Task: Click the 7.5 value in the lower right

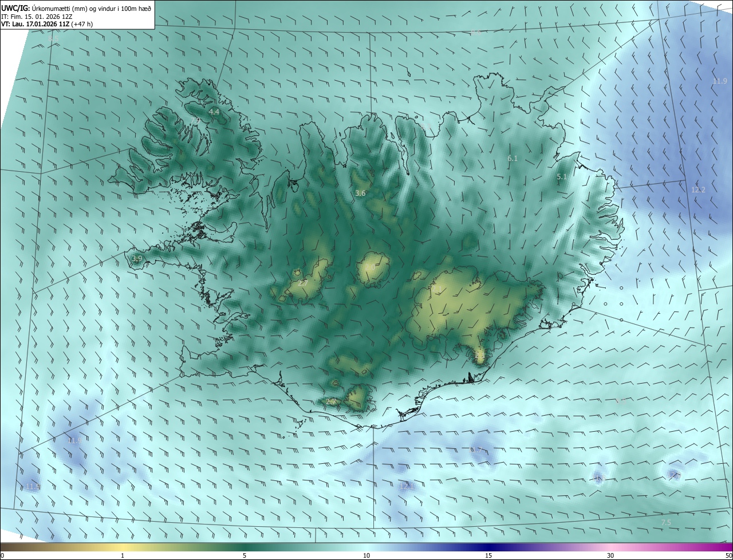Action: click(x=666, y=523)
